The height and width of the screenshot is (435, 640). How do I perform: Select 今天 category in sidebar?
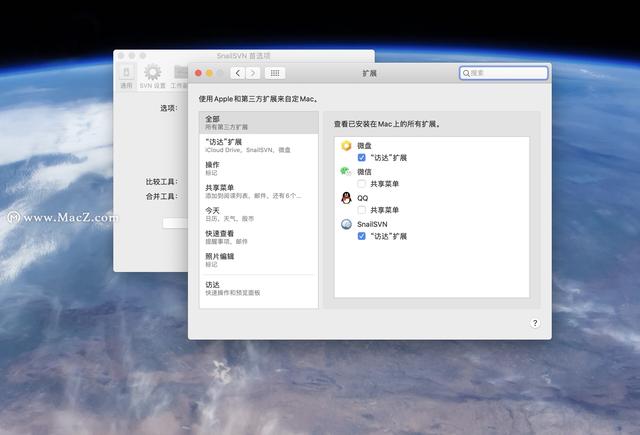pos(259,214)
